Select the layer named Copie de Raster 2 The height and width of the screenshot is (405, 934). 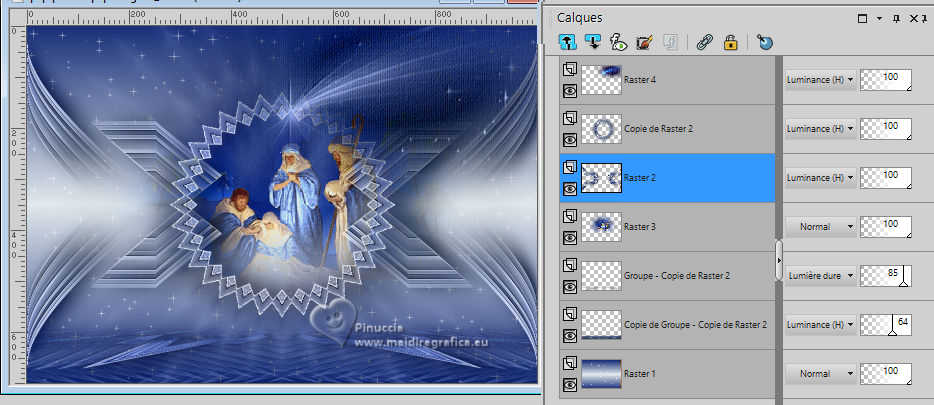pos(658,128)
